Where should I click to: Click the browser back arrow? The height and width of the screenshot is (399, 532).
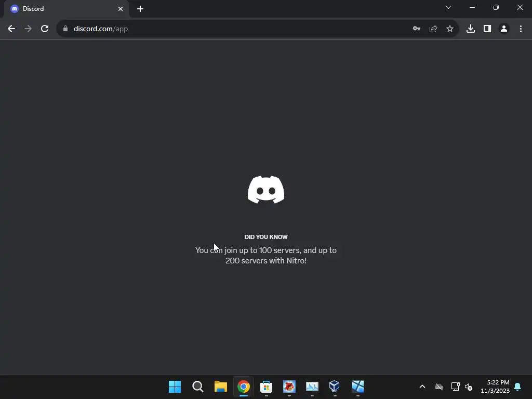click(x=11, y=29)
